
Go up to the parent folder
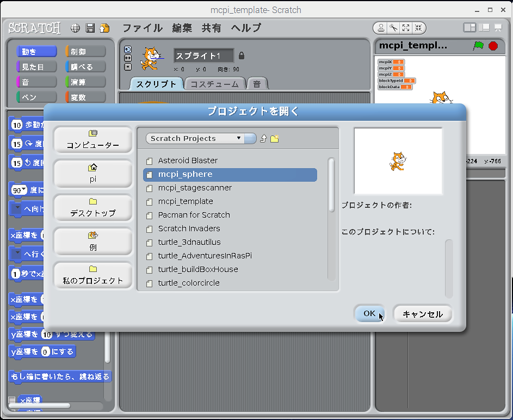[x=263, y=139]
